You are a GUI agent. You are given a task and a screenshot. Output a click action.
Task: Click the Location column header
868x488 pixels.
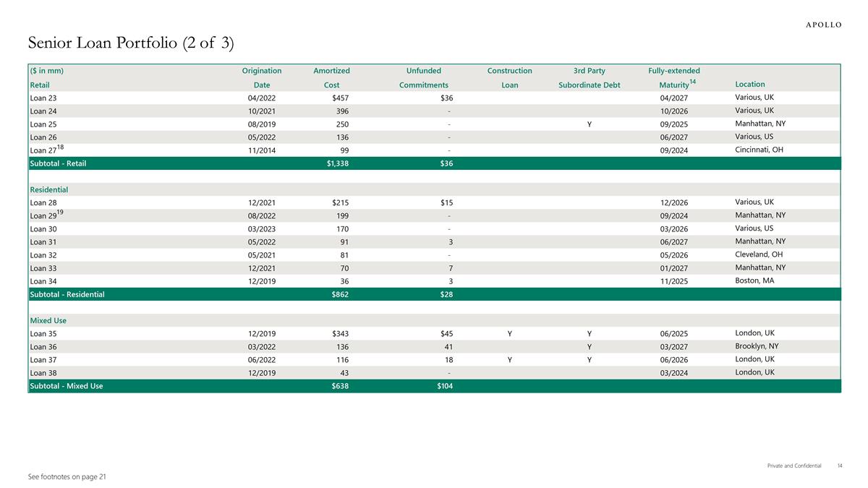(749, 85)
